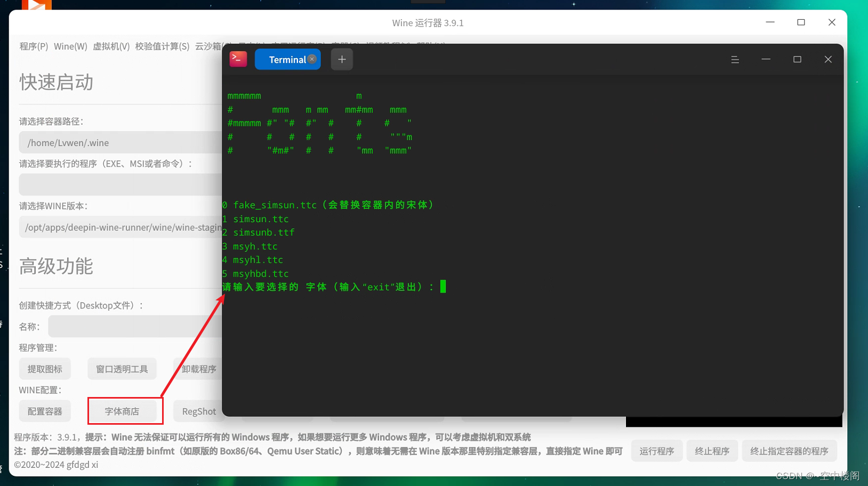Click the shortcut 名称 input field
Image resolution: width=868 pixels, height=486 pixels.
(x=135, y=326)
